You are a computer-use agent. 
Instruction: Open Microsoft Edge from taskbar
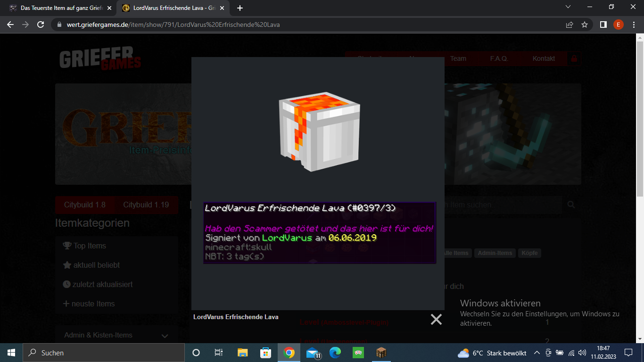(x=335, y=353)
